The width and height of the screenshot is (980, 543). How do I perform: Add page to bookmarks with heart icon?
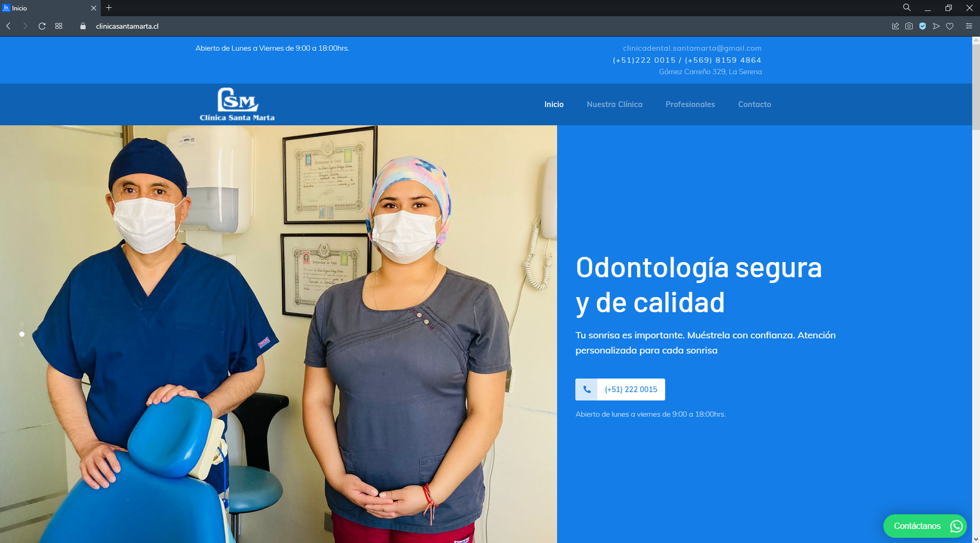pos(950,26)
